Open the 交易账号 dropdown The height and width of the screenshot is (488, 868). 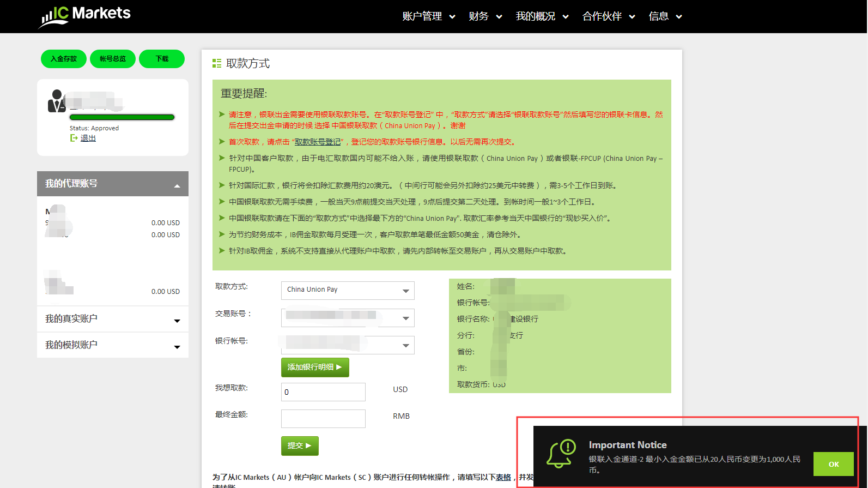[x=348, y=317]
